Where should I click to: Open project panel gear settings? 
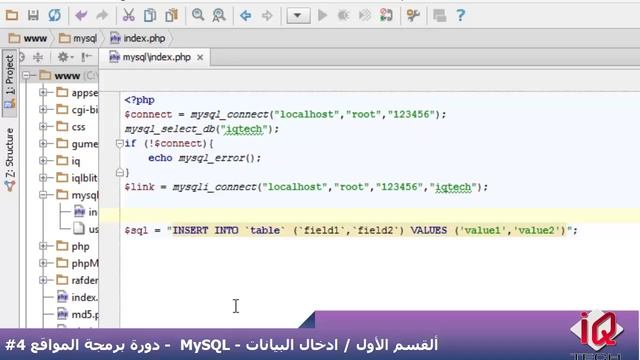click(x=65, y=57)
